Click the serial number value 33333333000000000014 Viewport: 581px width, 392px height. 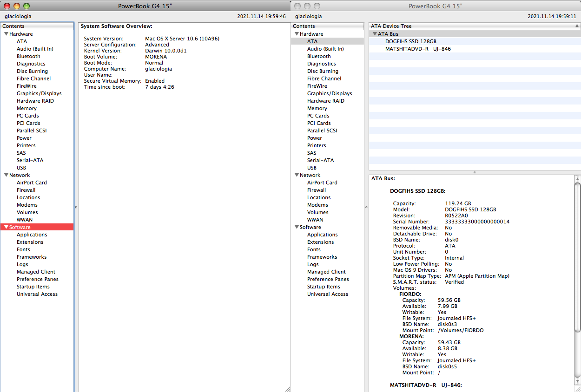(x=477, y=222)
